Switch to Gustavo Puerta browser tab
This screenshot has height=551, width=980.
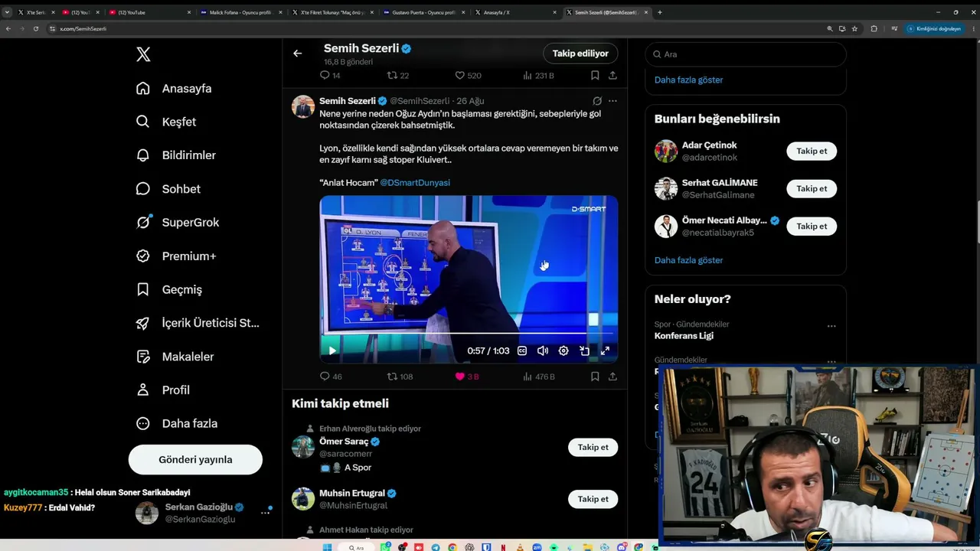pyautogui.click(x=423, y=12)
